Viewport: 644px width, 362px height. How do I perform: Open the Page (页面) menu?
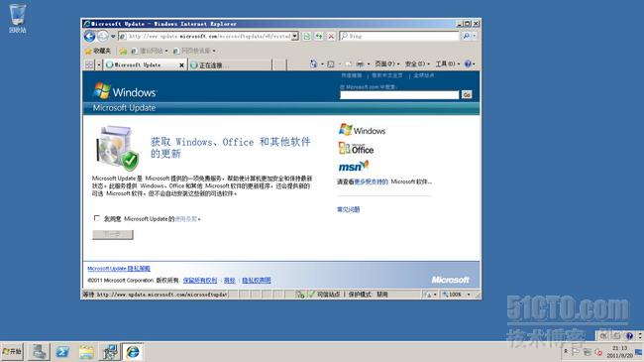pos(386,64)
